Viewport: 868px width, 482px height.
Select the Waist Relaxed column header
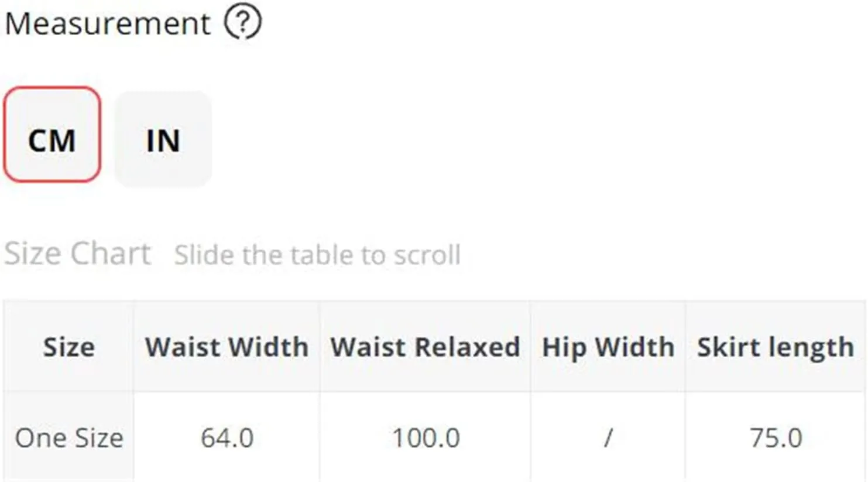(425, 347)
